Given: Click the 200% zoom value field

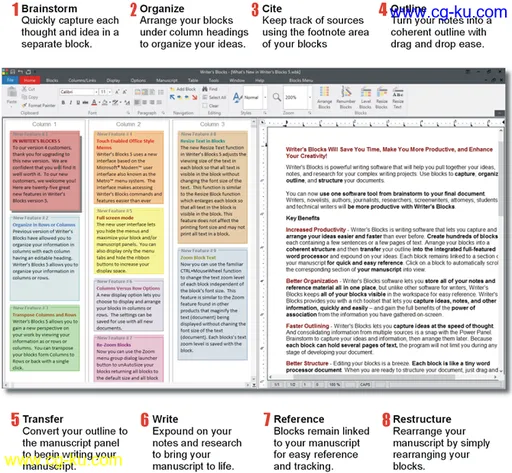Looking at the screenshot, I should point(295,97).
